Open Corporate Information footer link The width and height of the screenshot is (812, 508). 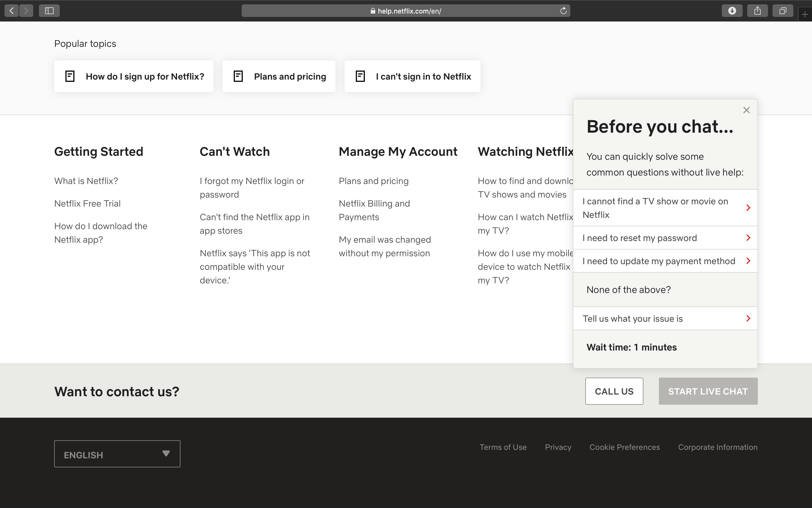[718, 447]
